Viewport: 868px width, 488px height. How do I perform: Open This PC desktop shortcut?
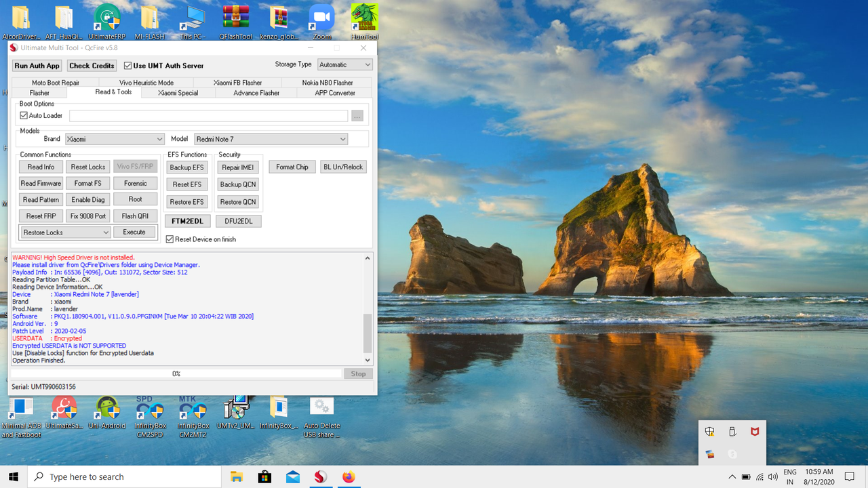(x=193, y=20)
